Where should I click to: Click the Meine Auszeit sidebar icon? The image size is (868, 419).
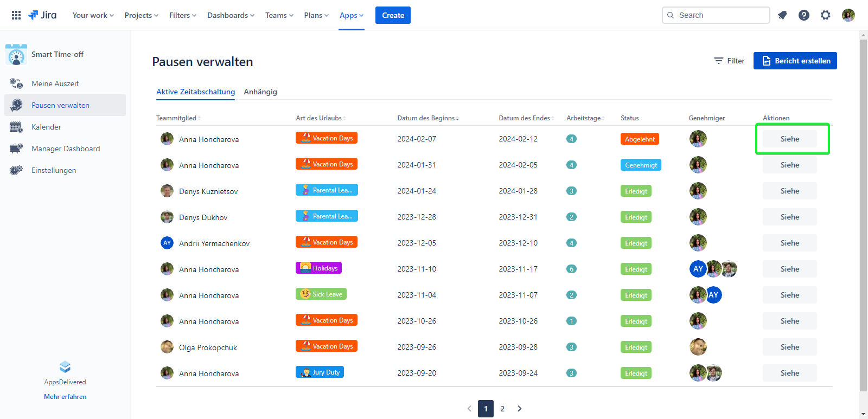16,83
